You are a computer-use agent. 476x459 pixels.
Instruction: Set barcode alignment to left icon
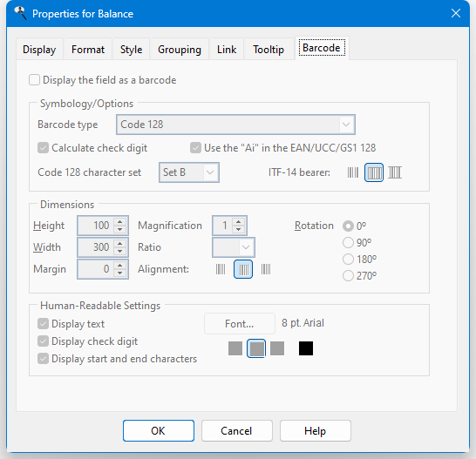pyautogui.click(x=221, y=269)
